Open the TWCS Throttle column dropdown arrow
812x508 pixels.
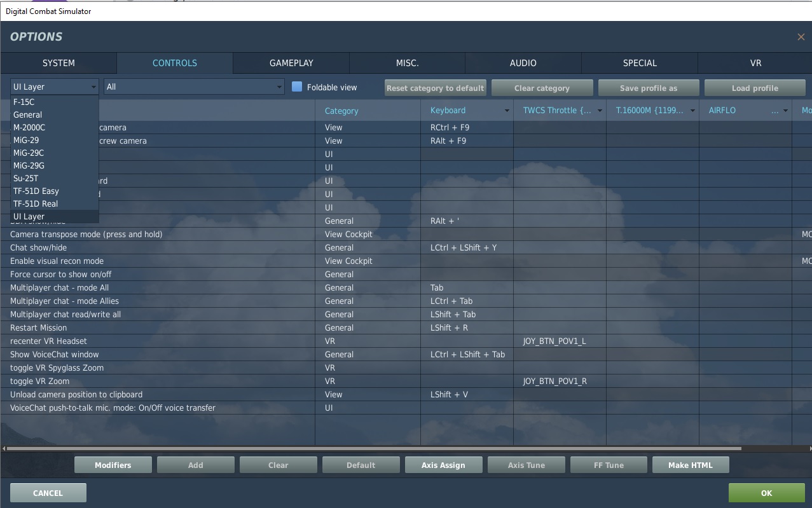[600, 111]
